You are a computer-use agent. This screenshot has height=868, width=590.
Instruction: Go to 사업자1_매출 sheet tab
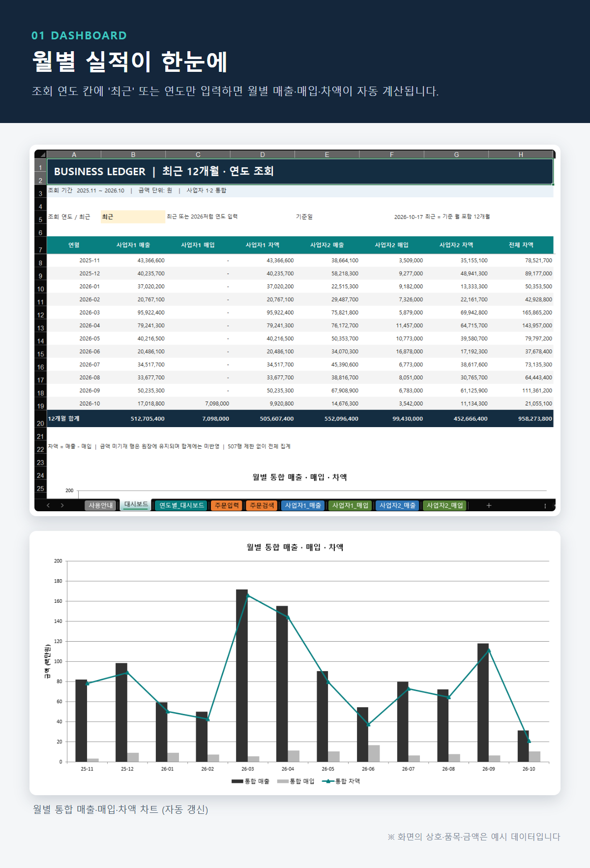[303, 505]
